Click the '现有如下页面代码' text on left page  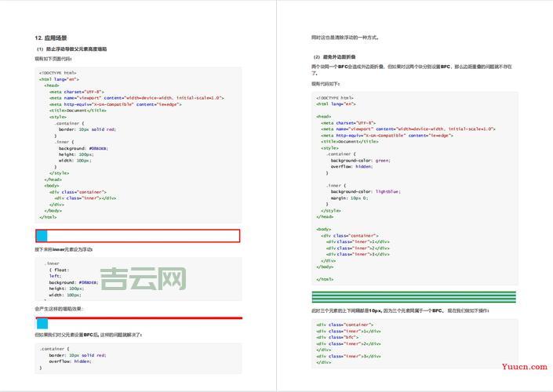click(53, 58)
